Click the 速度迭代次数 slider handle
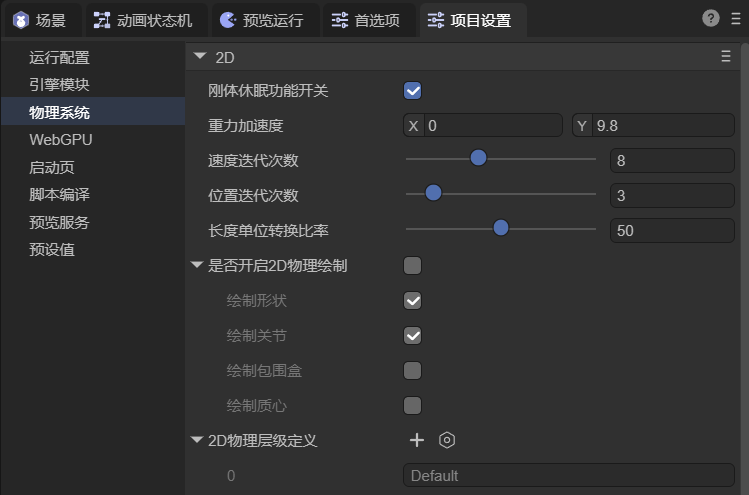The height and width of the screenshot is (495, 749). point(478,158)
